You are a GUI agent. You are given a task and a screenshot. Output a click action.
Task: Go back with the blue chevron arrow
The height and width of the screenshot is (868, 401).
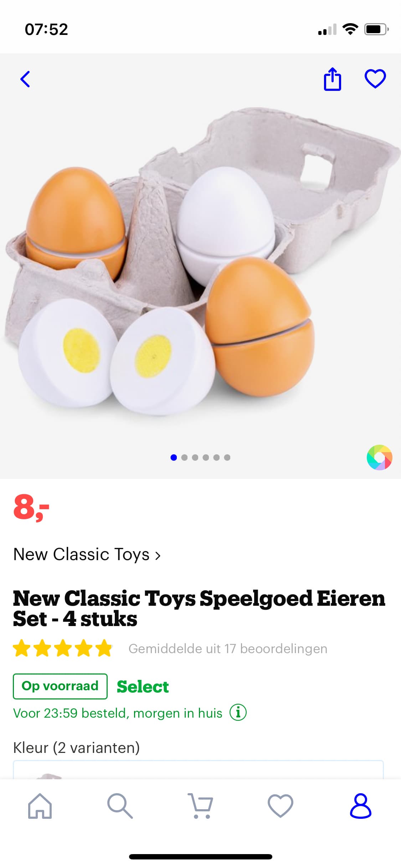25,79
